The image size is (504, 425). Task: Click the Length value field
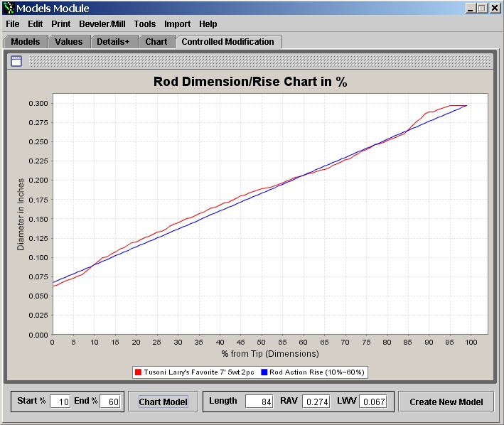tap(259, 402)
